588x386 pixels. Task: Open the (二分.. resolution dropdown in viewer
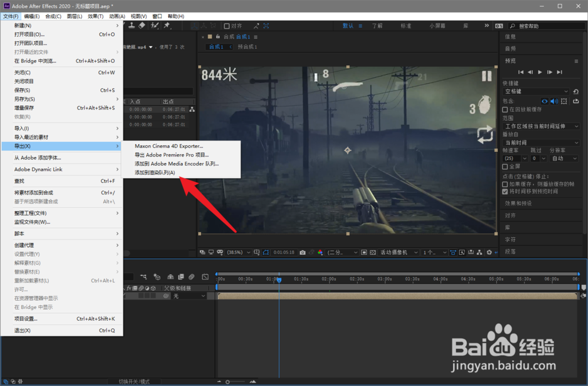point(342,252)
